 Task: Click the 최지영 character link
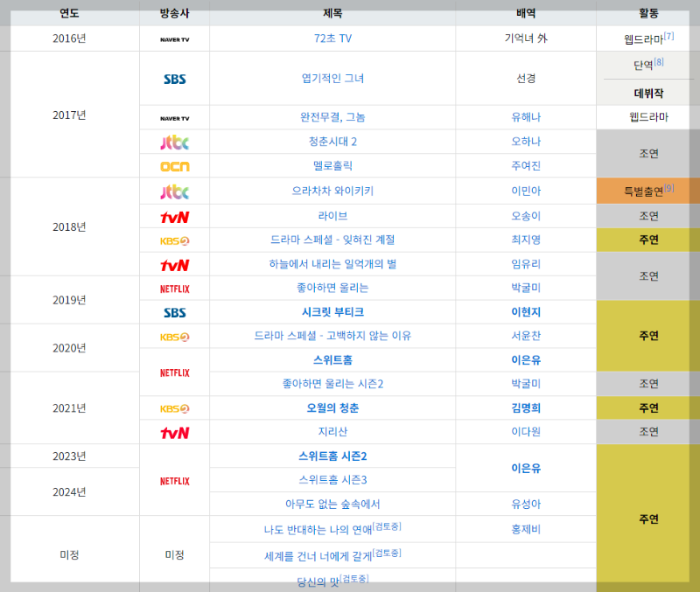pyautogui.click(x=526, y=240)
